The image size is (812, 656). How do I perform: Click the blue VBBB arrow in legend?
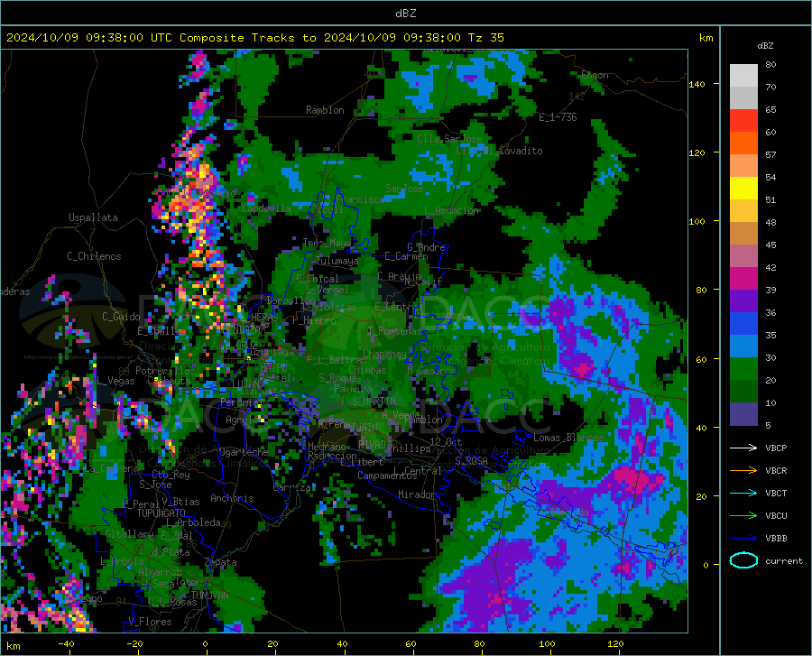pos(743,538)
